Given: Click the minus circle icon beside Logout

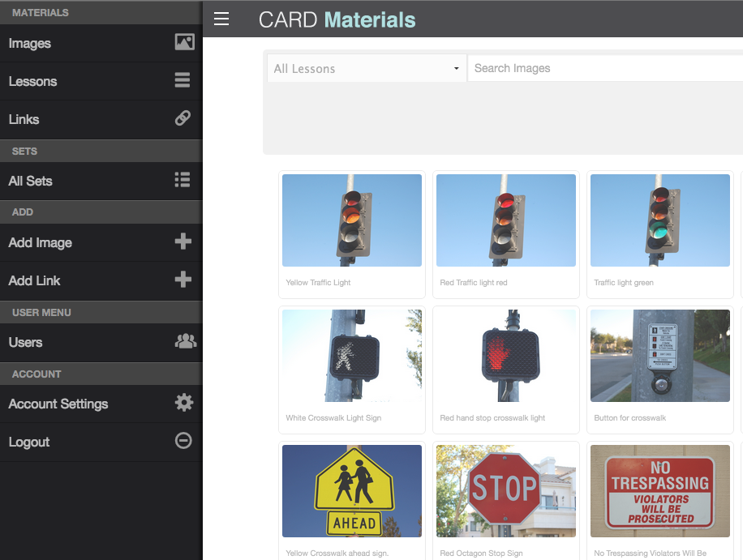Looking at the screenshot, I should 184,441.
